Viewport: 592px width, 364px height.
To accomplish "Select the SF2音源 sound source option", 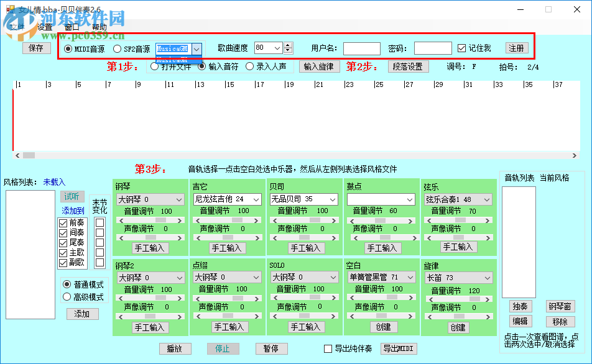I will 118,48.
